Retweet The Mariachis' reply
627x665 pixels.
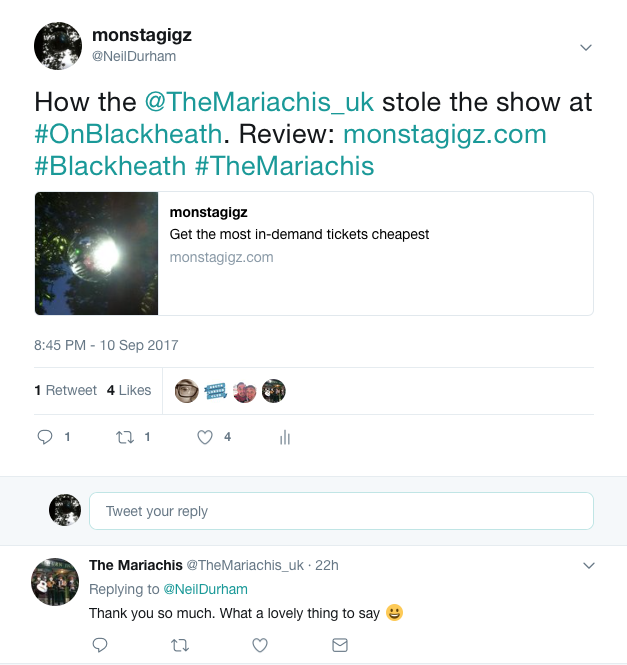180,645
